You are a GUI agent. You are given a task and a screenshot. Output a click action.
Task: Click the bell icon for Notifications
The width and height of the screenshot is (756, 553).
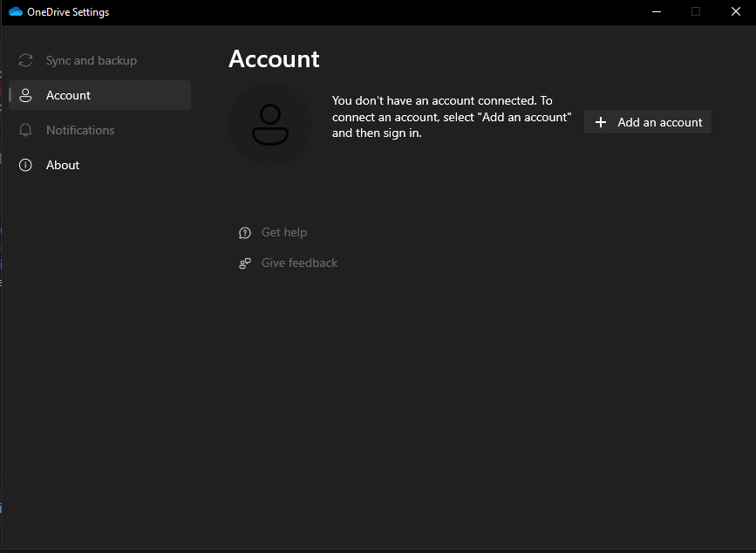(25, 130)
